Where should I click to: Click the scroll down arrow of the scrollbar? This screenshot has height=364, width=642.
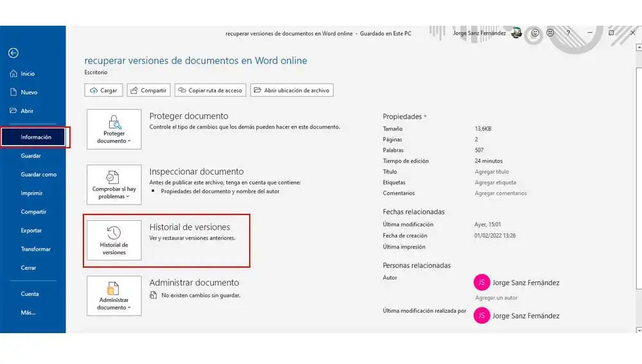coord(639,330)
